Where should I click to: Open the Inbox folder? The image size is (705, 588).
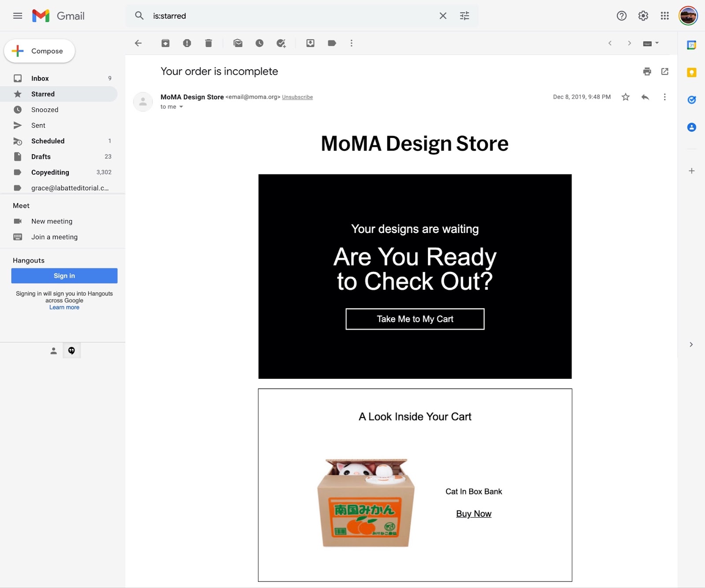(x=59, y=78)
